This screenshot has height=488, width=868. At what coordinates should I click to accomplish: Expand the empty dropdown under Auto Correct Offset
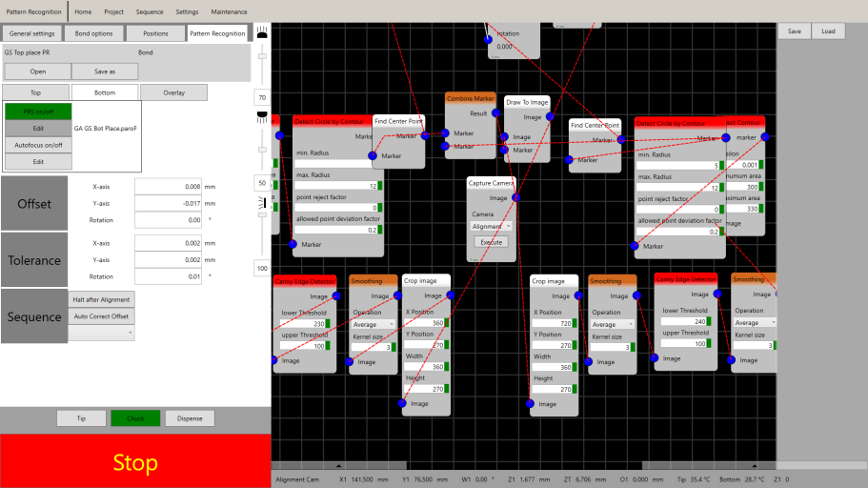coord(101,333)
